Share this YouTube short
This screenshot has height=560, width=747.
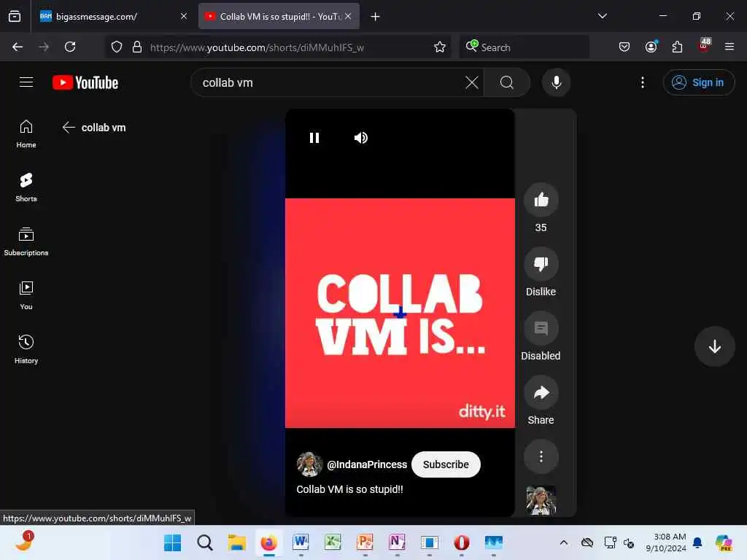(x=541, y=393)
